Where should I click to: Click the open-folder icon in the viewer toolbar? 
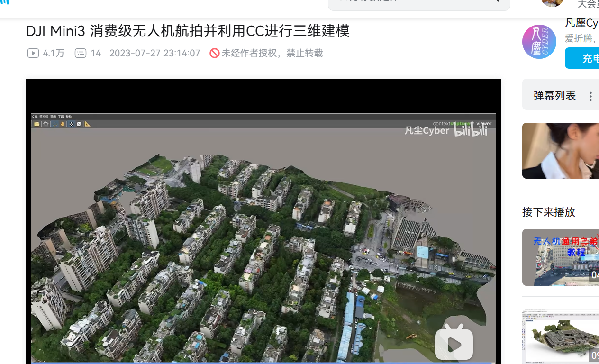pos(37,124)
